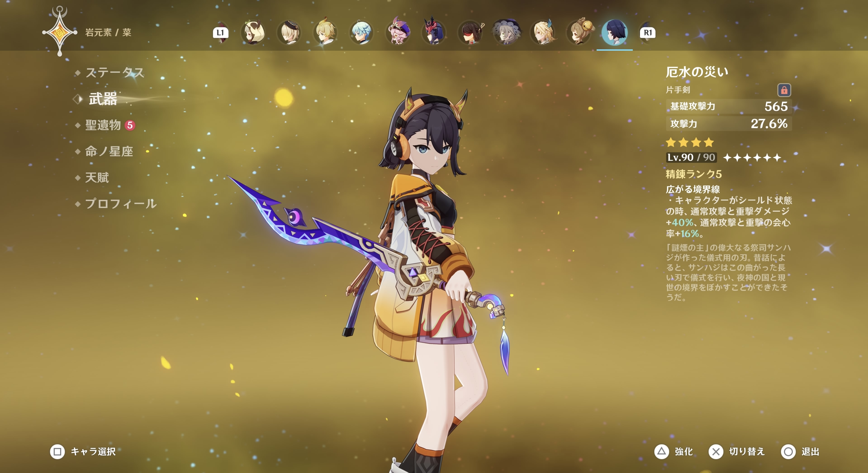Screen dimensions: 868x473
Task: Select the blond Aether character portrait
Action: point(325,33)
